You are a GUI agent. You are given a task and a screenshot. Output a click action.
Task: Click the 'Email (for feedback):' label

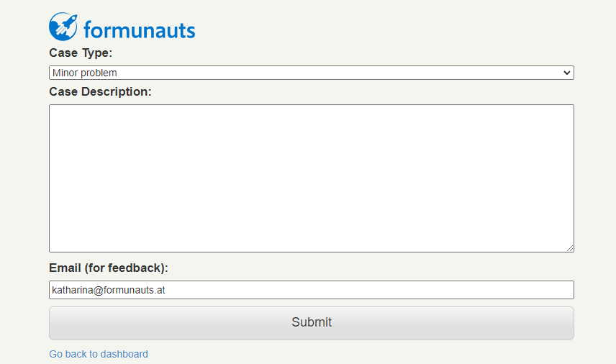(109, 268)
